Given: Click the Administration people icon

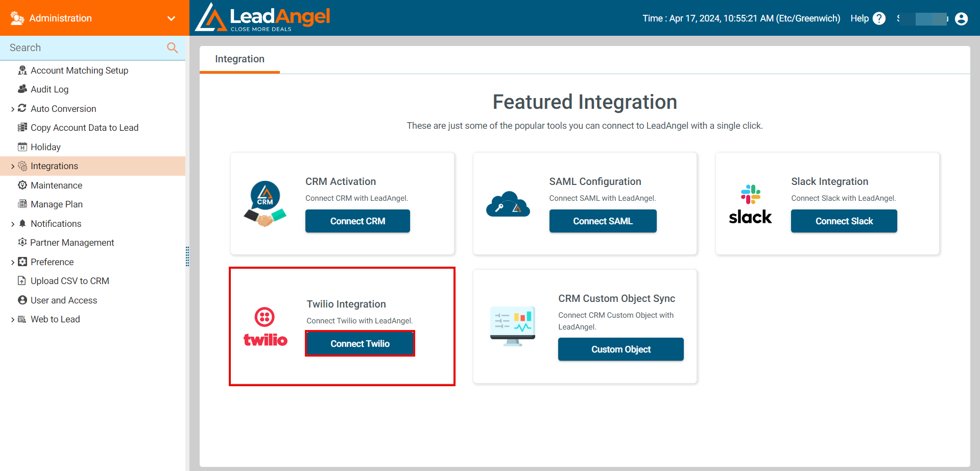Looking at the screenshot, I should coord(17,18).
